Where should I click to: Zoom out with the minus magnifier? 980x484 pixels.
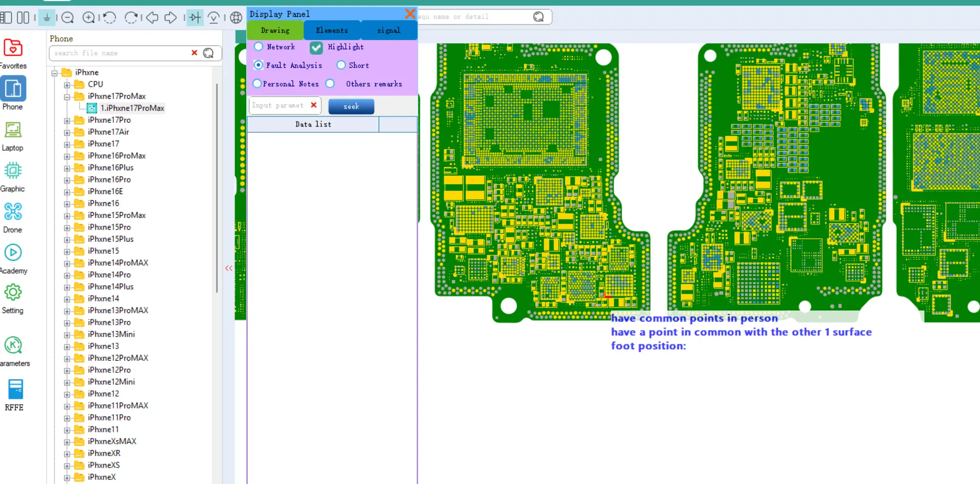(67, 17)
